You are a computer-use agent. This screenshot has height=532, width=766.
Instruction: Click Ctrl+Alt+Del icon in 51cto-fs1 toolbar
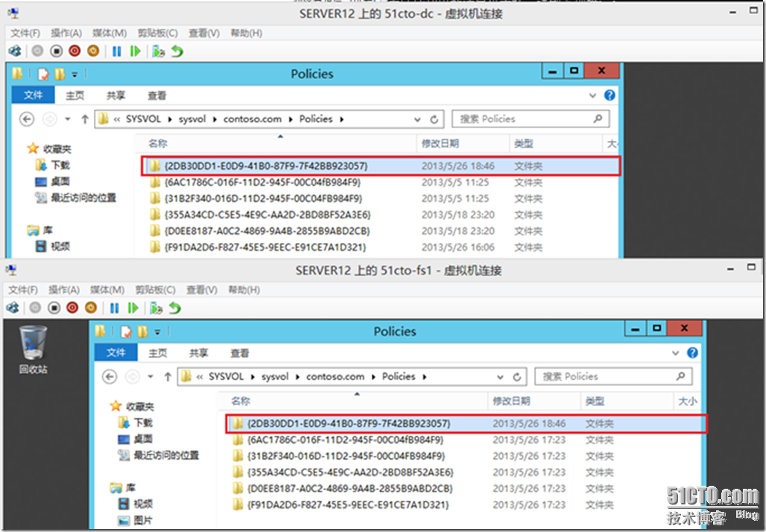pyautogui.click(x=13, y=308)
